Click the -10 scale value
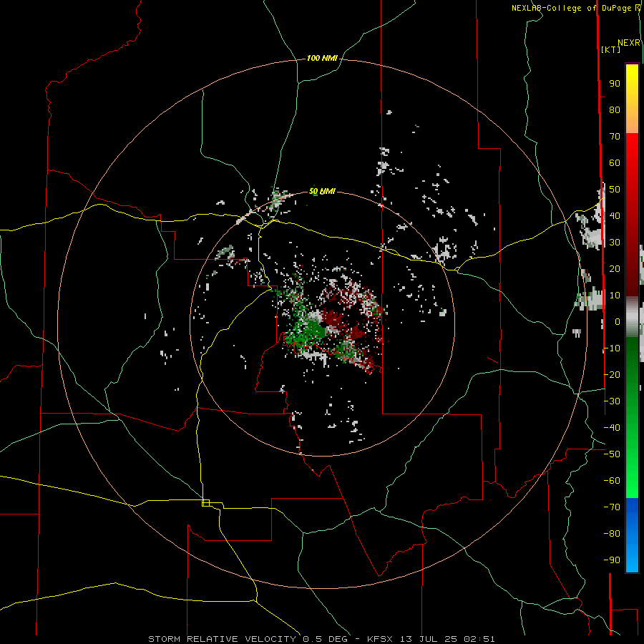 coord(612,348)
